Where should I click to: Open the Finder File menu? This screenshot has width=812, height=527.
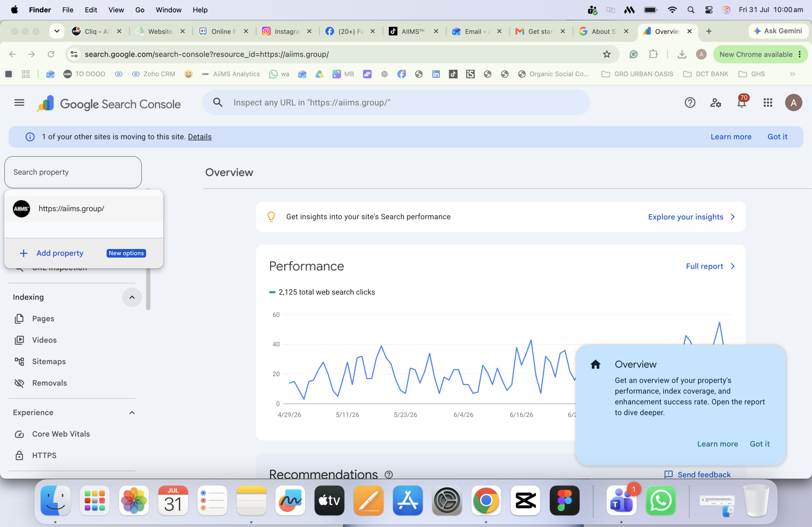coord(68,10)
